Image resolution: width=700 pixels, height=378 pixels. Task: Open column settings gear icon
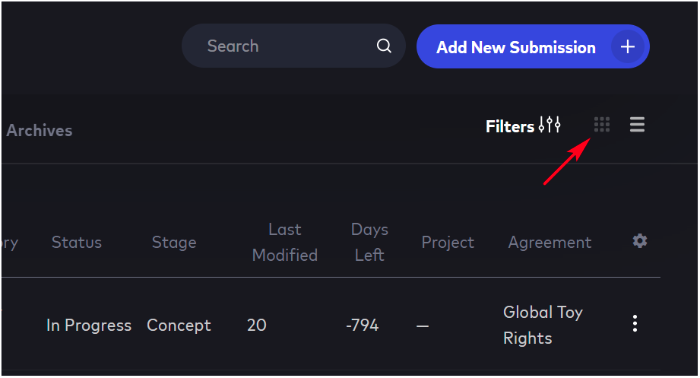pyautogui.click(x=640, y=241)
